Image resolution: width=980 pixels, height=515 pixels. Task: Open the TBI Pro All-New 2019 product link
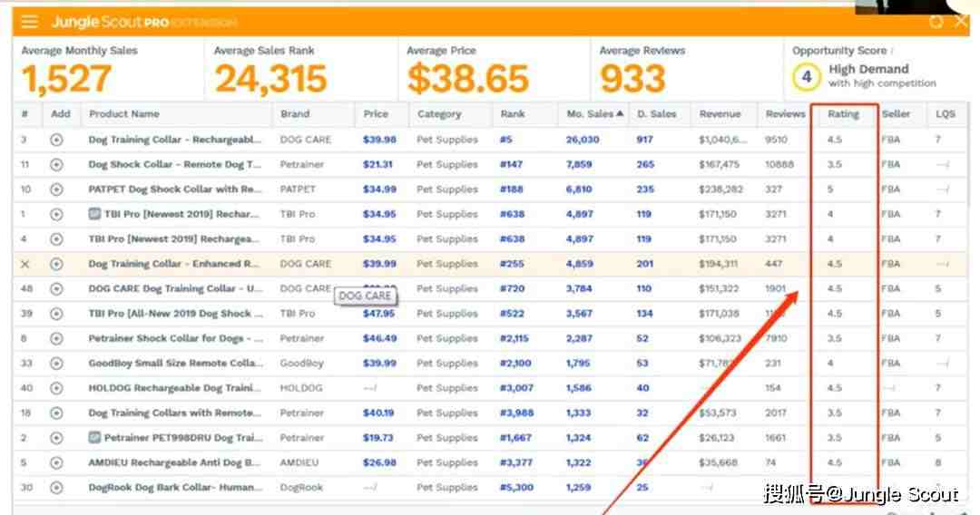176,314
